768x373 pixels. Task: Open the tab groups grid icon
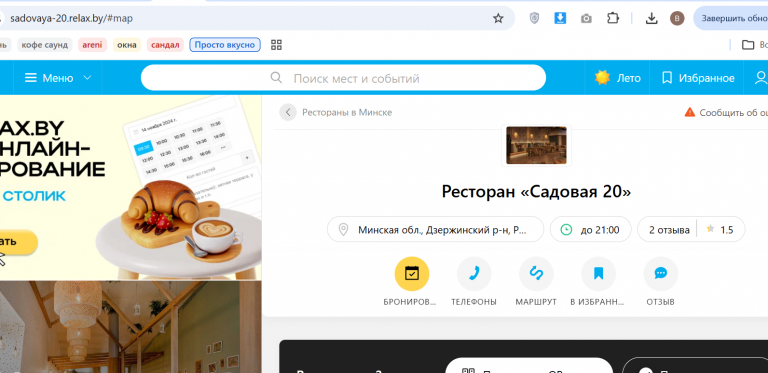click(276, 45)
